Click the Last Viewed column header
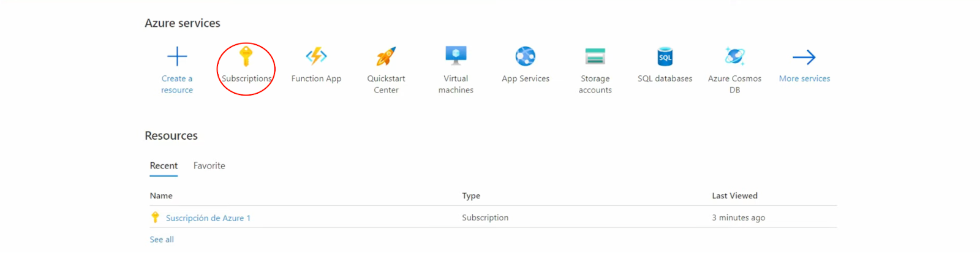The image size is (980, 253). 734,196
